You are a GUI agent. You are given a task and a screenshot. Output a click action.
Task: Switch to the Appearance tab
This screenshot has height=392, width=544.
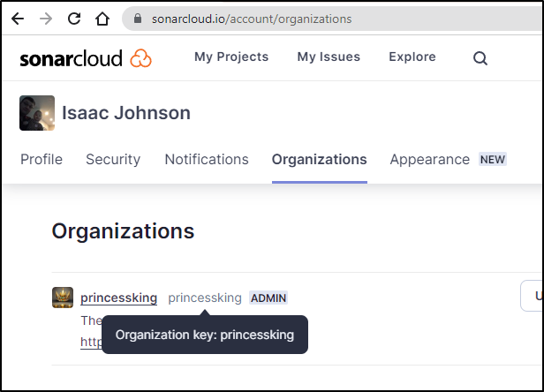coord(430,160)
